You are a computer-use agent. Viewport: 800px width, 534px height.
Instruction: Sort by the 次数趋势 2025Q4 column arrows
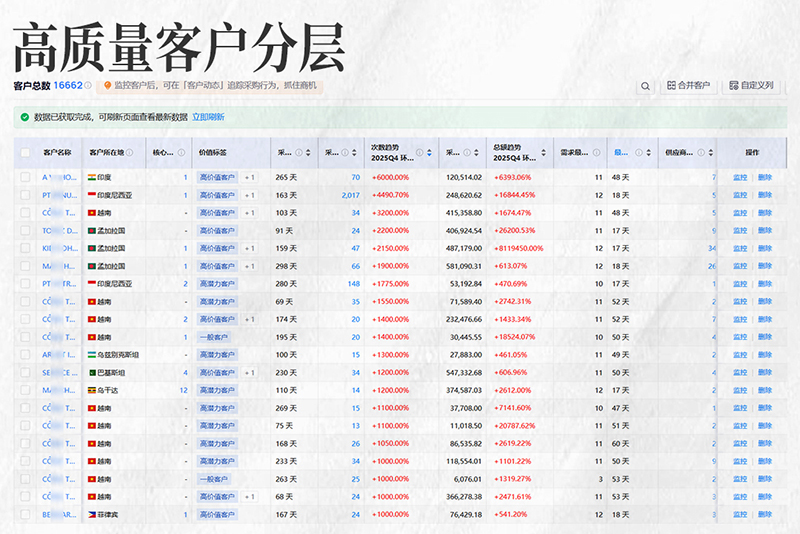(x=429, y=153)
